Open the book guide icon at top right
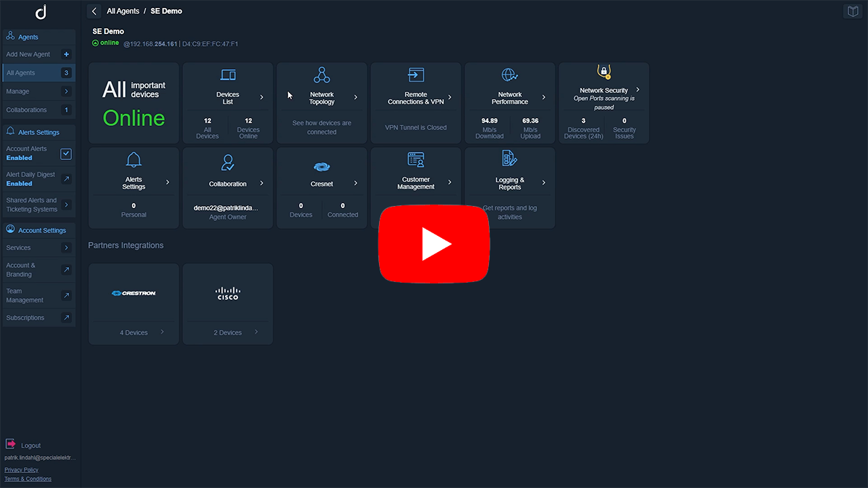Viewport: 868px width, 488px height. click(853, 12)
